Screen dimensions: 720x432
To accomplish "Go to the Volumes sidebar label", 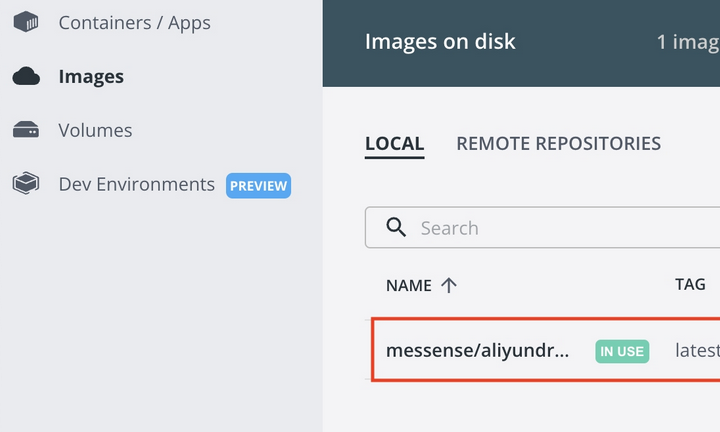I will 95,130.
